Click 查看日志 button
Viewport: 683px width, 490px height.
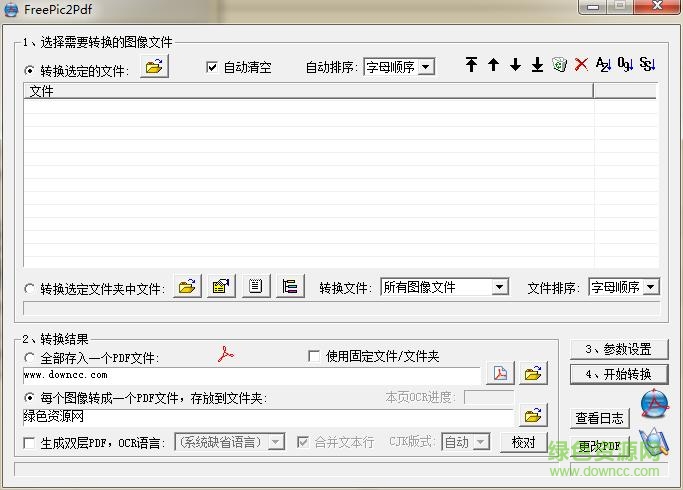point(599,418)
